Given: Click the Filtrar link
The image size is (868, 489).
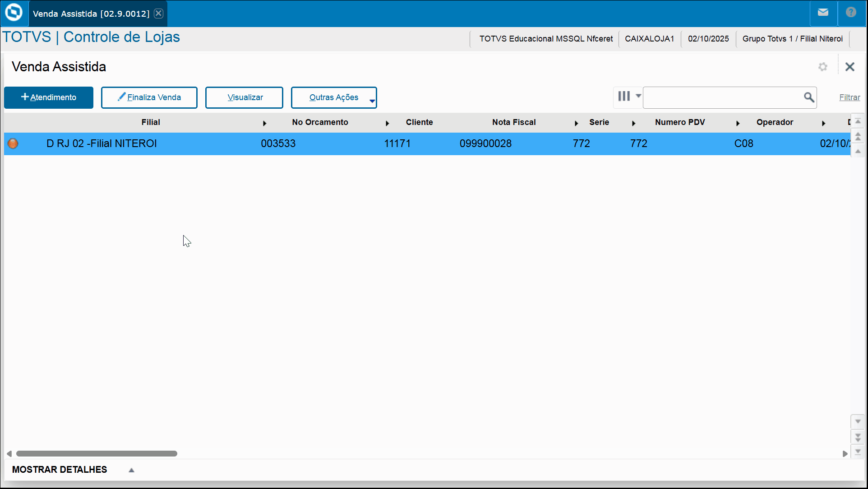Looking at the screenshot, I should (x=849, y=97).
